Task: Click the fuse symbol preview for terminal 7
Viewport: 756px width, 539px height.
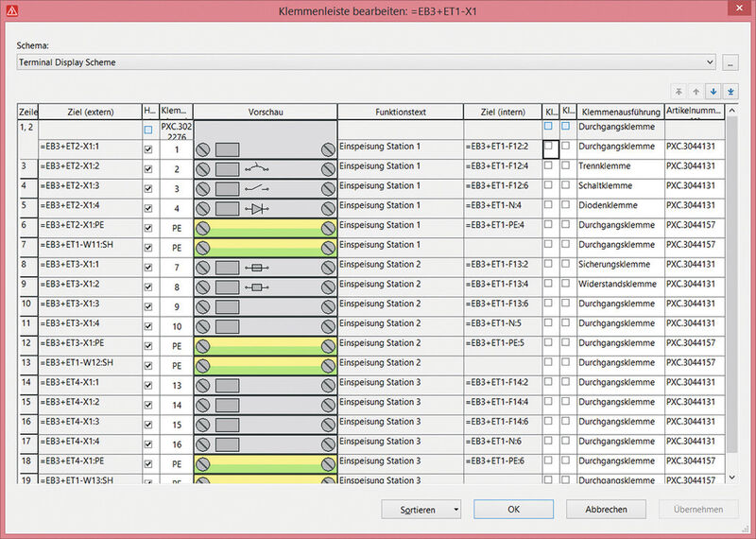Action: [x=257, y=268]
